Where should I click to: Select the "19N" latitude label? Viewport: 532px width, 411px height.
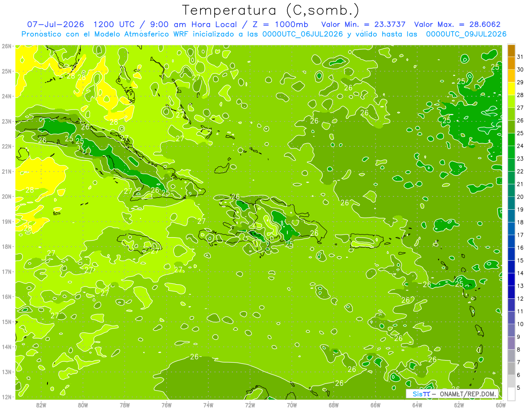tap(7, 221)
